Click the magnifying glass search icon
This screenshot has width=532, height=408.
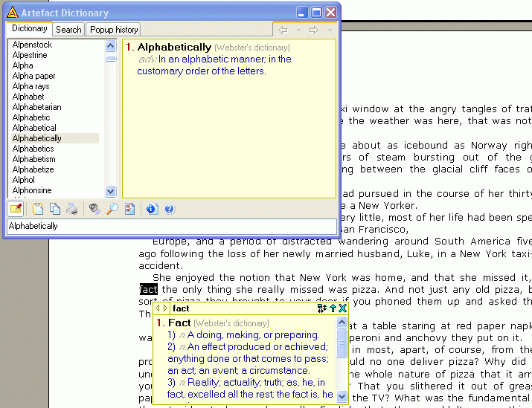(112, 209)
